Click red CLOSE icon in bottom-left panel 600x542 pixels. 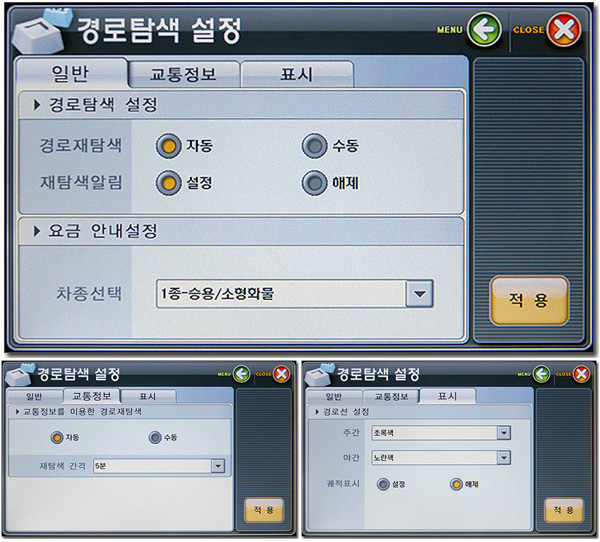coord(282,374)
